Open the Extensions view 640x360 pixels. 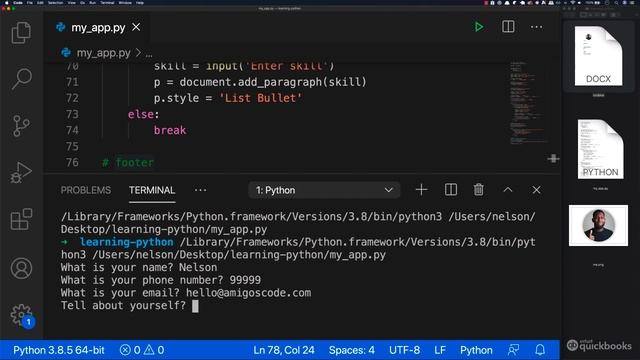coord(21,219)
